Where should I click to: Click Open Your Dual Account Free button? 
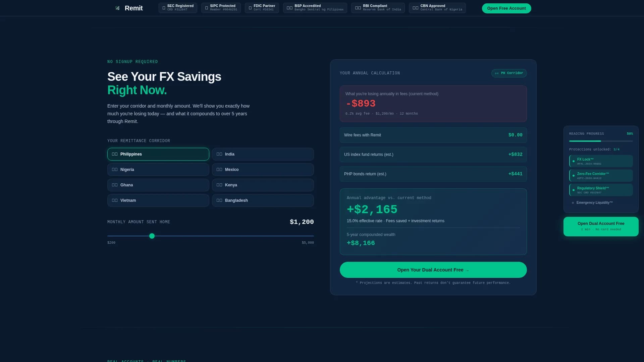[433, 270]
